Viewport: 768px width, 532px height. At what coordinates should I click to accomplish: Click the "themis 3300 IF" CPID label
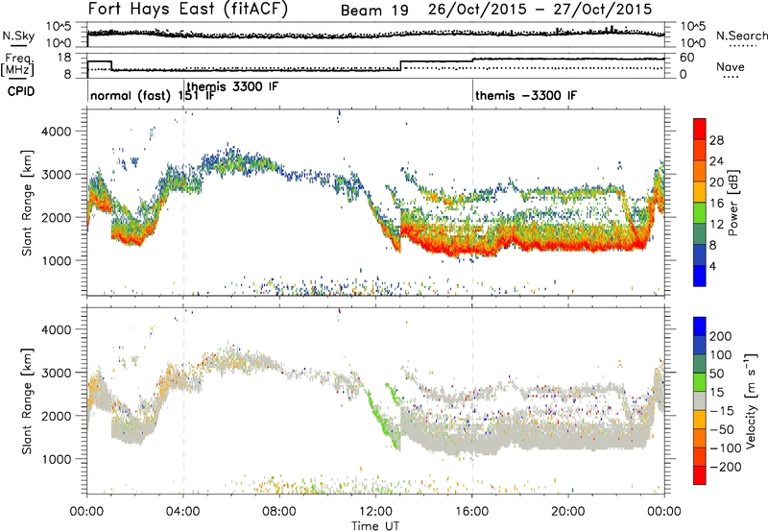click(232, 87)
